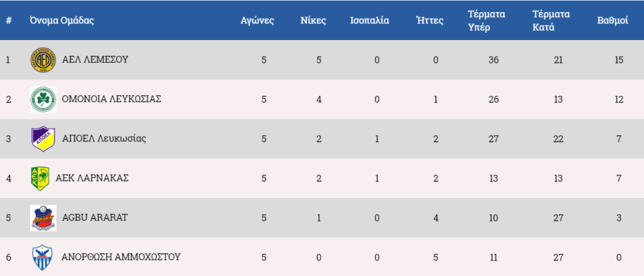Click the Ήττες column header
644x276 pixels.
point(429,21)
